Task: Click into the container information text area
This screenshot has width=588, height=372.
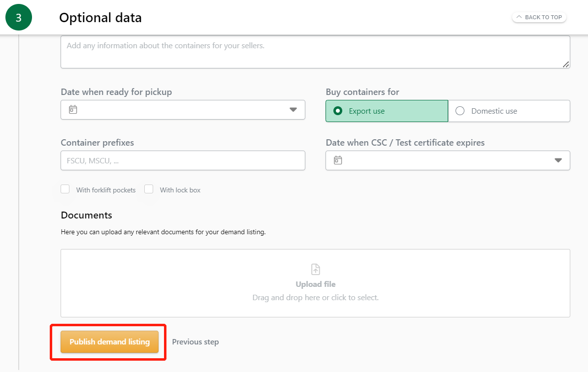Action: (x=315, y=52)
